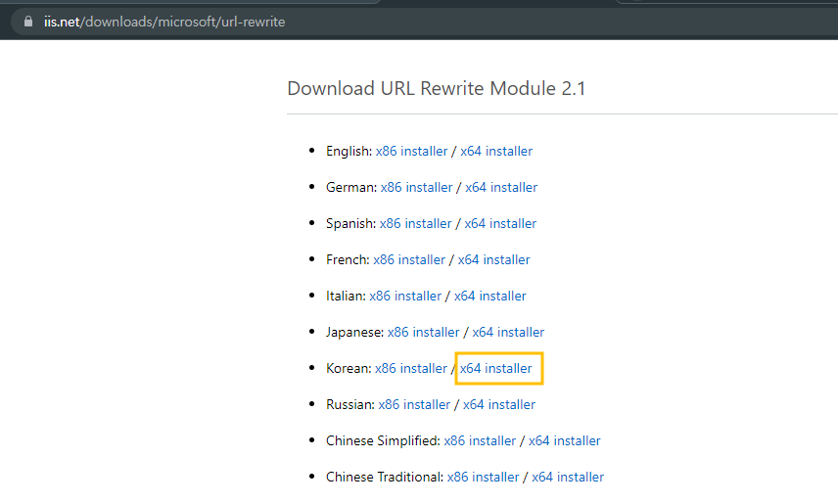
Task: Download Spanish x86 installer
Action: 416,223
